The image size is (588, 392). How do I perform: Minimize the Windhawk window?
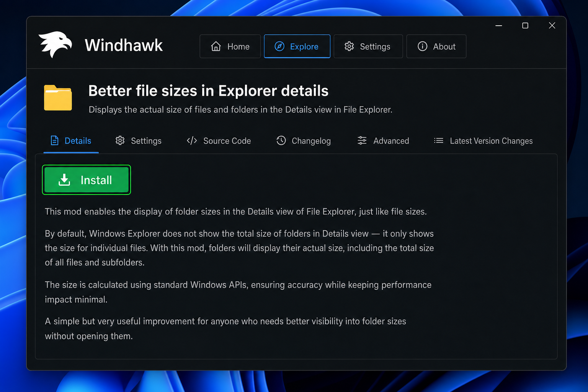pos(499,26)
